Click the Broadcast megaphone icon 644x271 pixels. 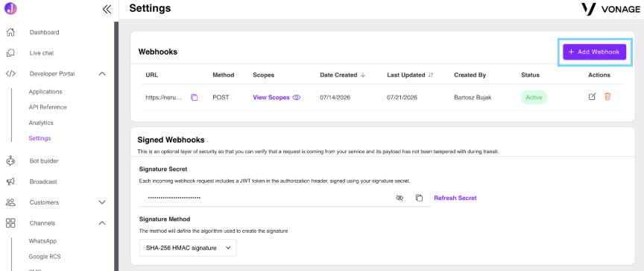10,181
